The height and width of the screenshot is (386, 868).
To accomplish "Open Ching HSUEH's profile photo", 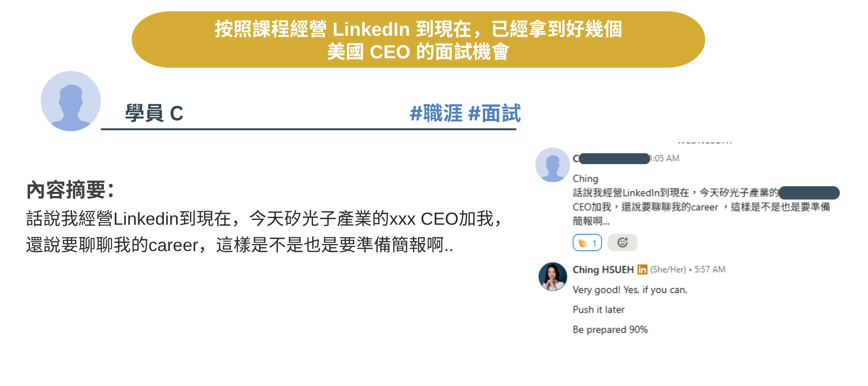I will coord(553,276).
